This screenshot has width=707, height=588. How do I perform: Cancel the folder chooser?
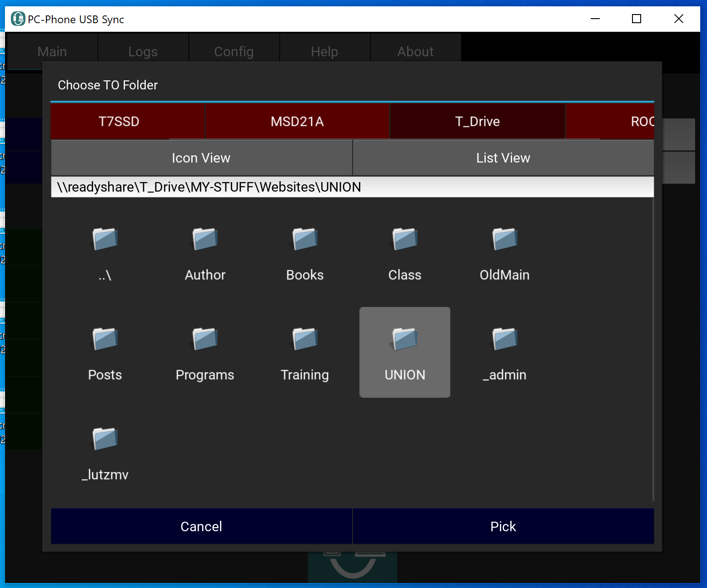point(201,526)
